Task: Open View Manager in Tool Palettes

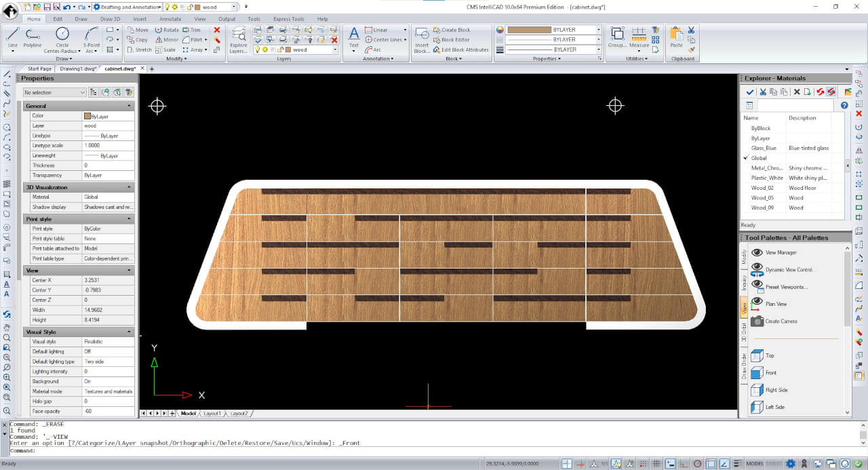Action: pyautogui.click(x=773, y=252)
